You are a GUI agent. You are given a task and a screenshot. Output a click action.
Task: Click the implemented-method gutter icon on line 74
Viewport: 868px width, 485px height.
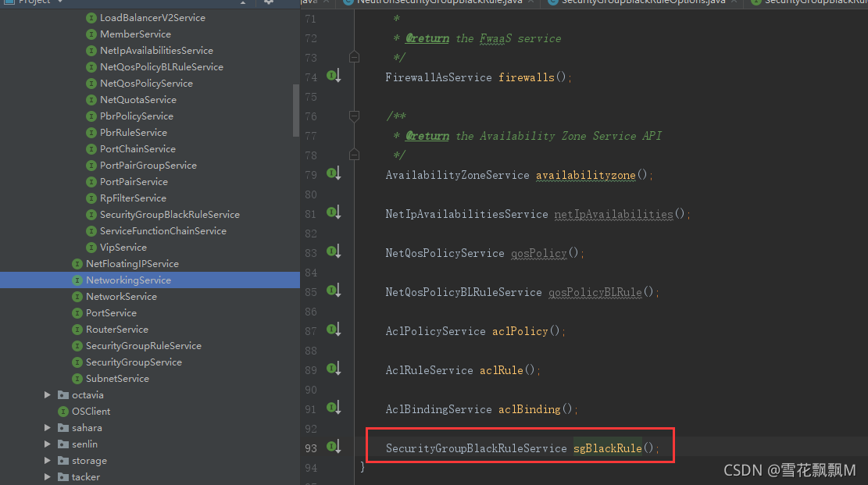(334, 76)
